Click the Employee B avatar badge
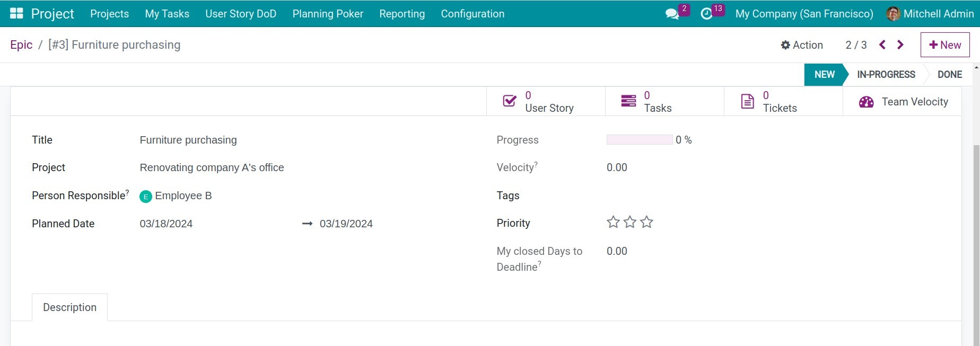980x346 pixels. (x=146, y=197)
